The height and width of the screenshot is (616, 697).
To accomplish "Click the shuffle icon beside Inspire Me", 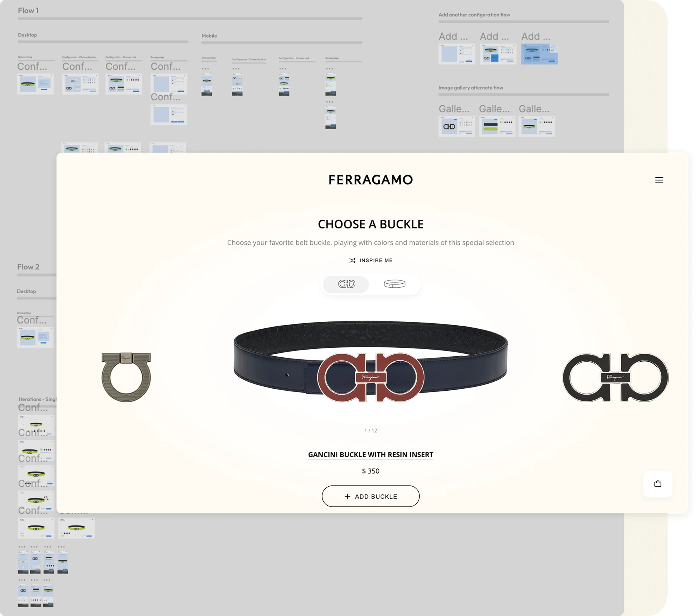I will (352, 260).
